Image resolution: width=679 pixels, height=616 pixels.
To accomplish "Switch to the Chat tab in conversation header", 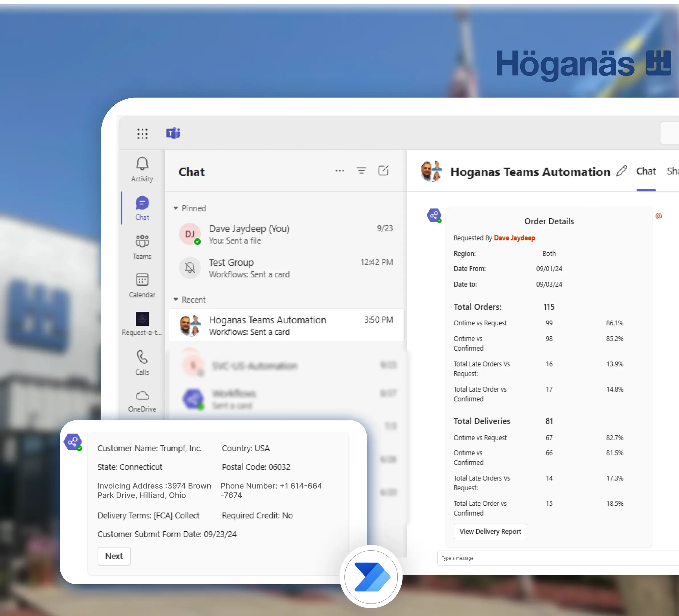I will pos(646,171).
